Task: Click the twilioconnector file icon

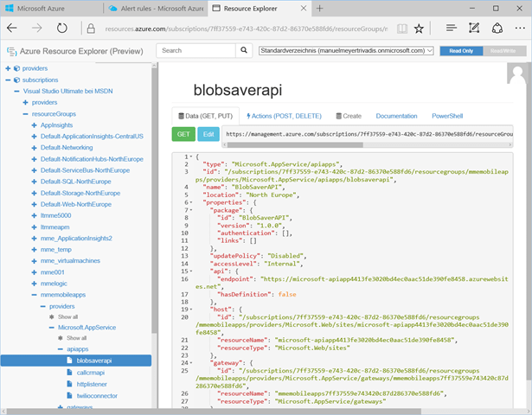Action: click(69, 395)
